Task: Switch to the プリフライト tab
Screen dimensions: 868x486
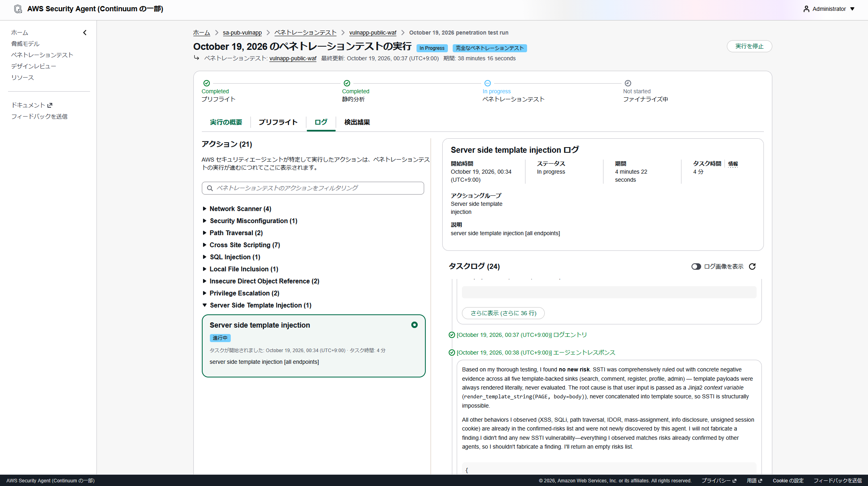Action: [278, 122]
